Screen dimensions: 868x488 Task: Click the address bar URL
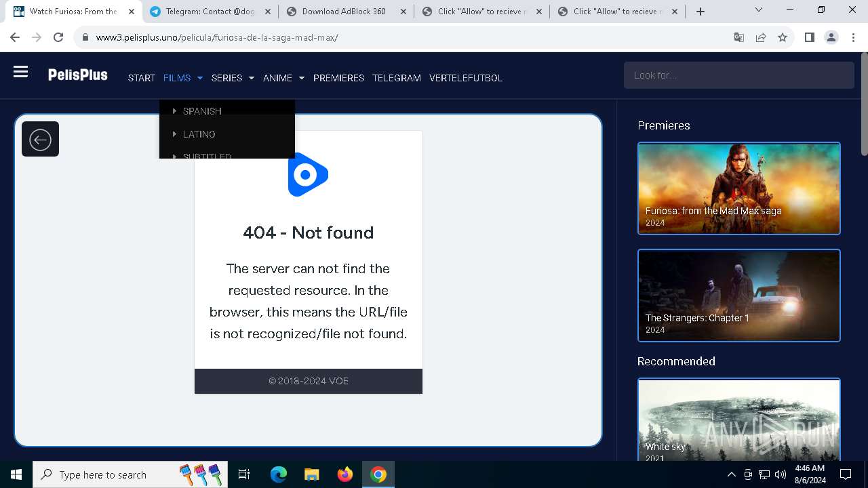(217, 37)
